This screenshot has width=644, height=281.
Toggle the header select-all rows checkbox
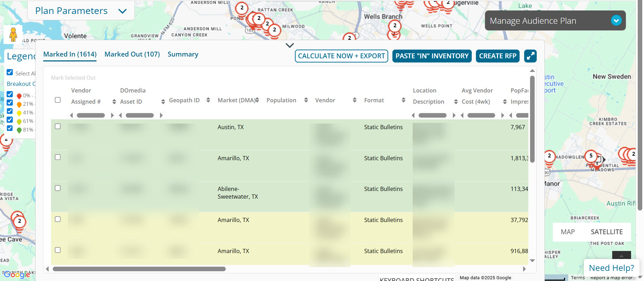pyautogui.click(x=58, y=100)
